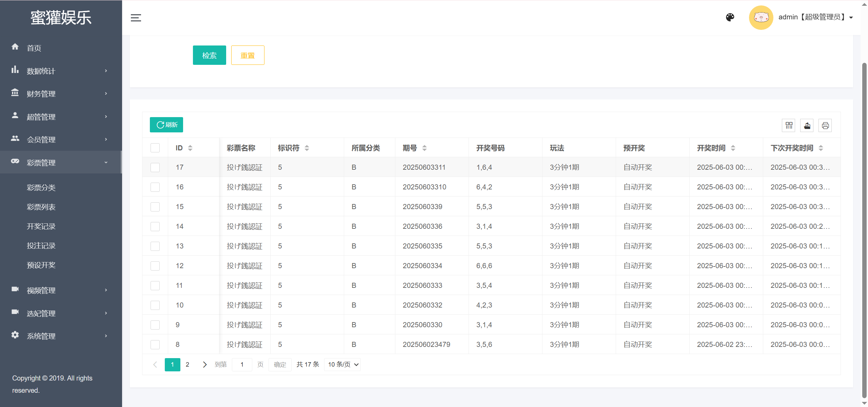Open the 投注记录 menu entry
This screenshot has height=407, width=868.
coord(41,245)
